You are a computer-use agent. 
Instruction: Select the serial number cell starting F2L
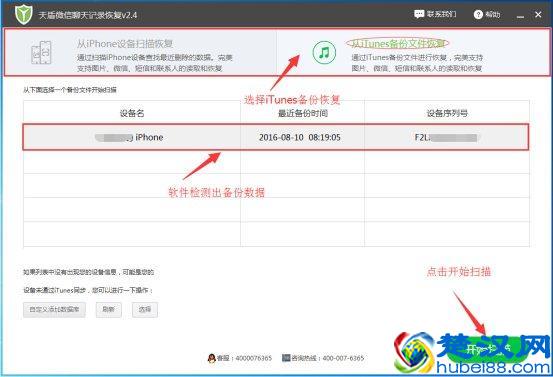click(447, 137)
